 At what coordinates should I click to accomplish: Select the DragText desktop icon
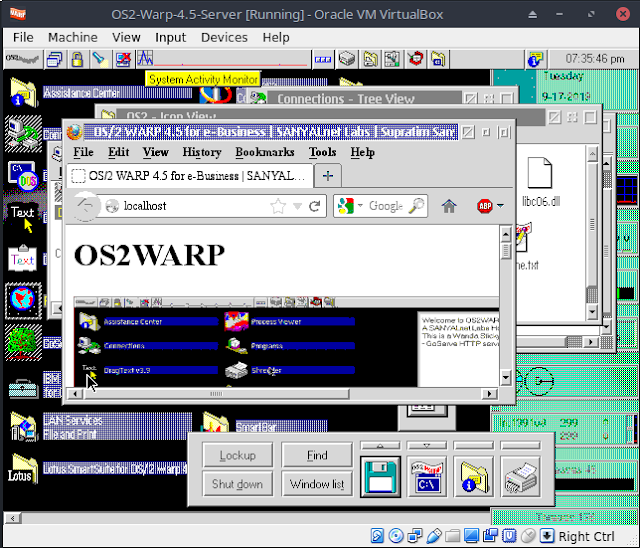coord(23,217)
